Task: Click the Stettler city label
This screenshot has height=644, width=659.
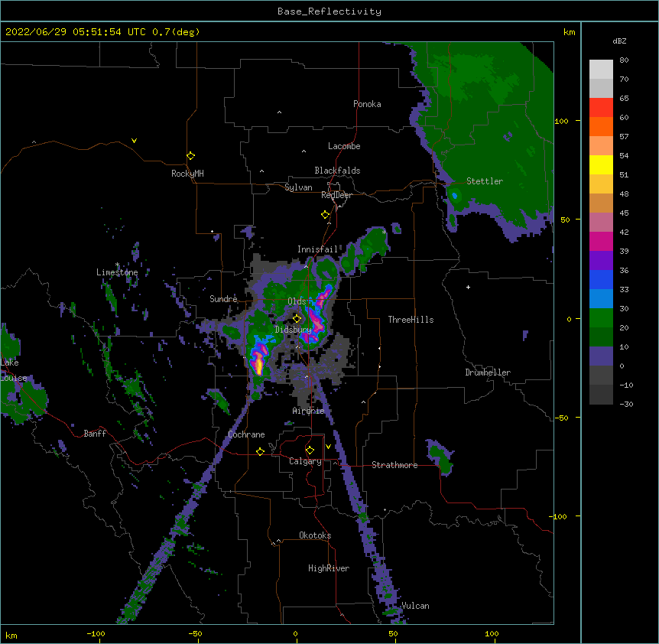Action: [x=485, y=181]
